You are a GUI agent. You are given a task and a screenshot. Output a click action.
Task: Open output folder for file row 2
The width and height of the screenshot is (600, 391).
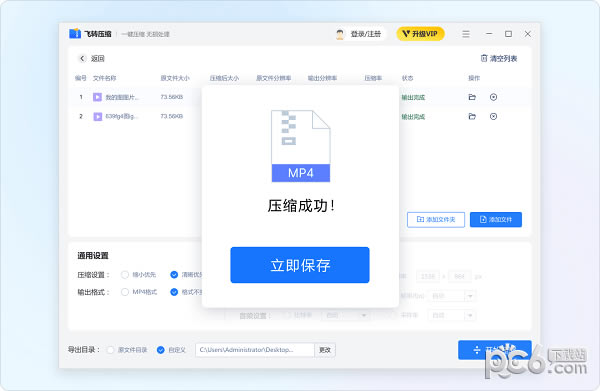tap(472, 116)
